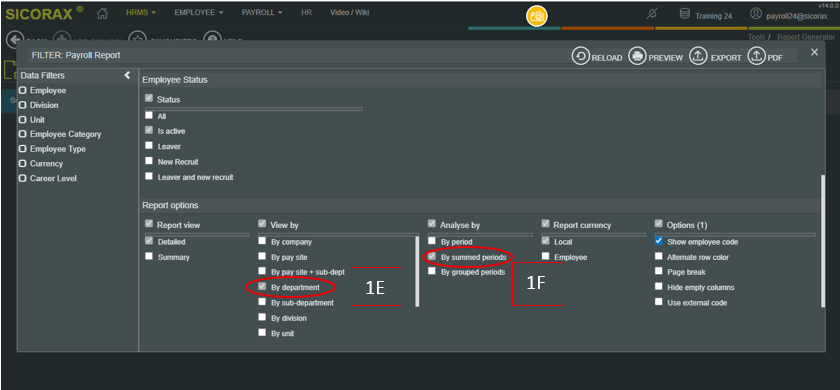Image resolution: width=840 pixels, height=390 pixels.
Task: Enable Alternate row color option
Action: pyautogui.click(x=658, y=257)
